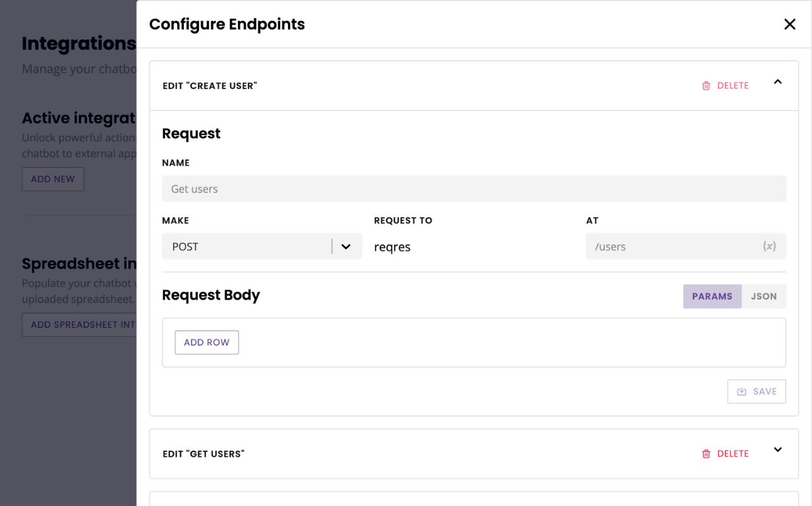Expand the Get Users section chevron

(x=778, y=449)
